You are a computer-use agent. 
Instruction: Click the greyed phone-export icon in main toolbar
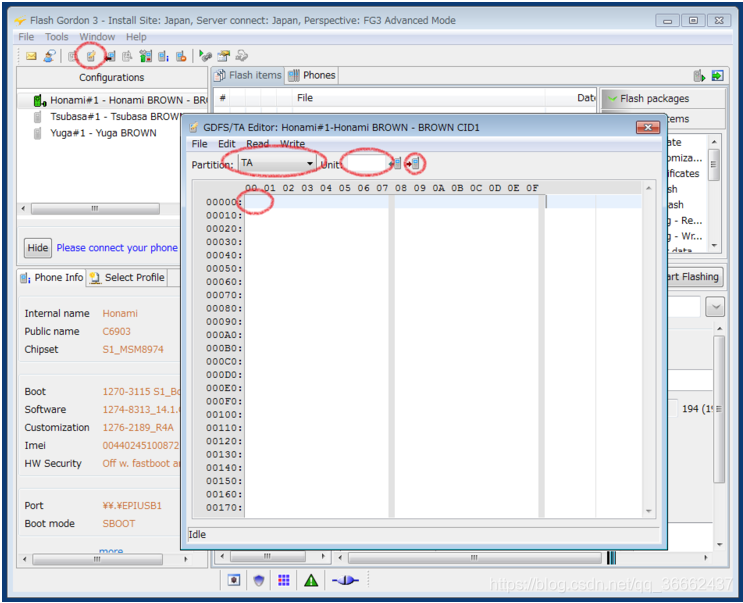(127, 56)
